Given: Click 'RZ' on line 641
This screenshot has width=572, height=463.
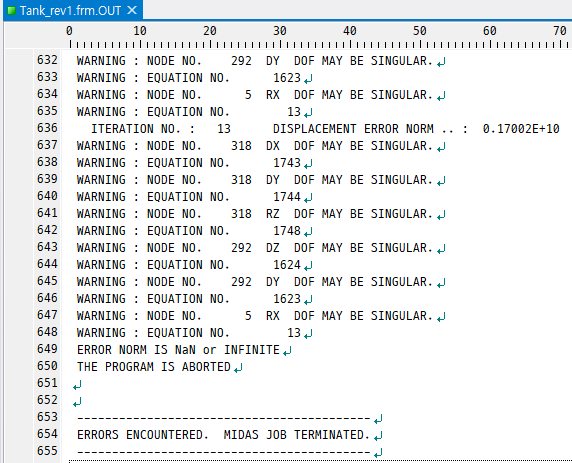Looking at the screenshot, I should 273,213.
